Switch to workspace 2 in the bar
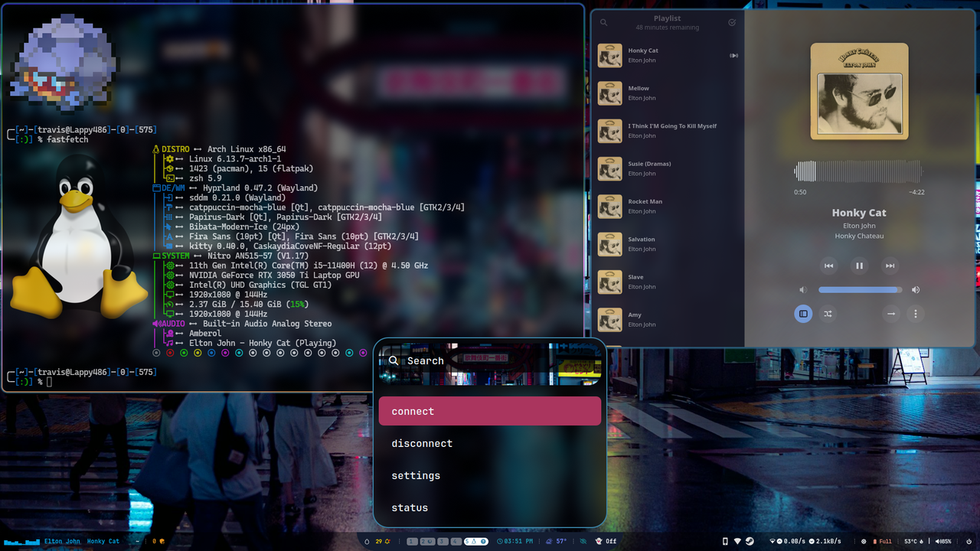Viewport: 980px width, 551px height. tap(427, 541)
